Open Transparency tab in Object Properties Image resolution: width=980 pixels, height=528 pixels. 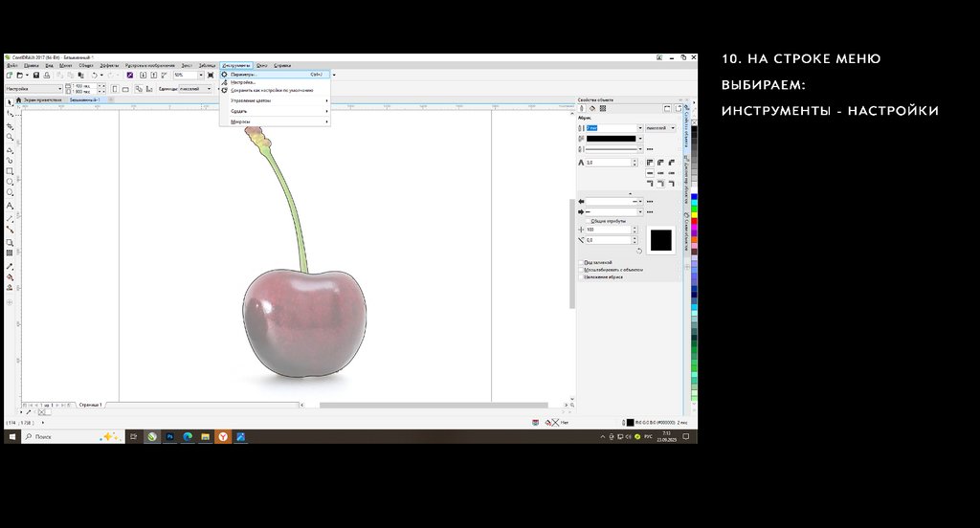coord(603,108)
